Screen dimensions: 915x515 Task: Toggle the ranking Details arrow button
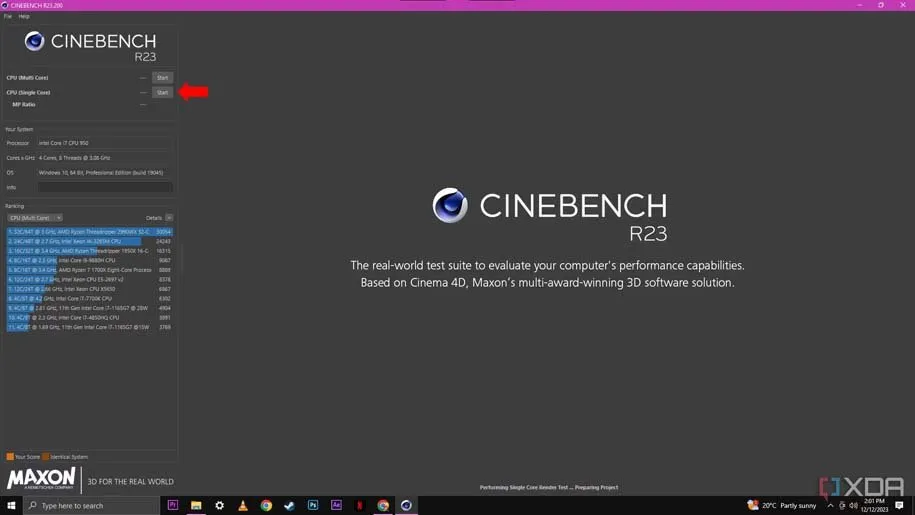pos(169,217)
